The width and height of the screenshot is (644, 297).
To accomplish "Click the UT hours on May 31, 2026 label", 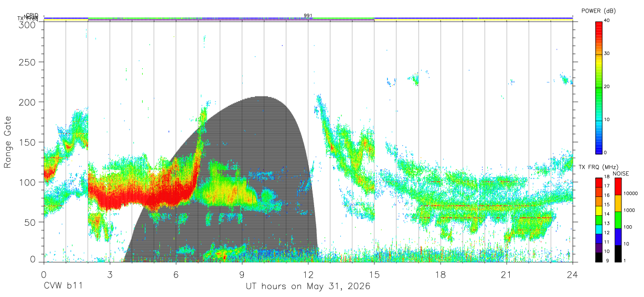I will click(308, 287).
